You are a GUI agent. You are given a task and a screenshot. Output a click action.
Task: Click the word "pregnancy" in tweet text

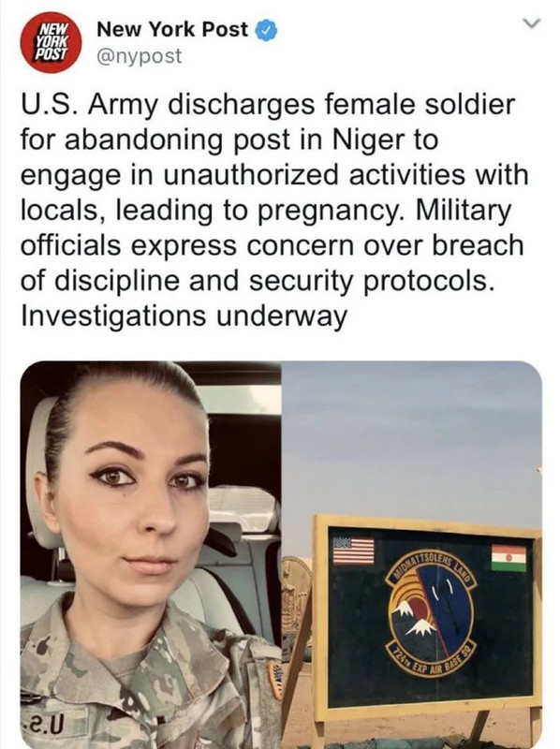(330, 211)
